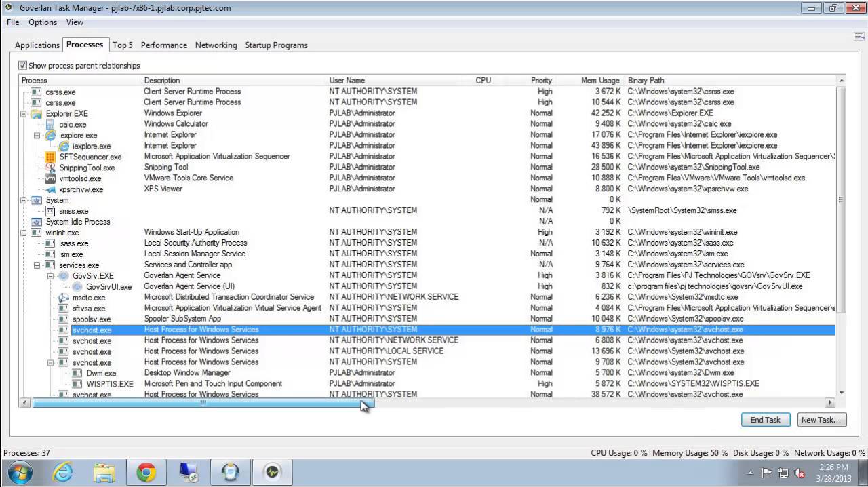Switch to the Performance tab
Image resolution: width=868 pixels, height=487 pixels.
[164, 45]
